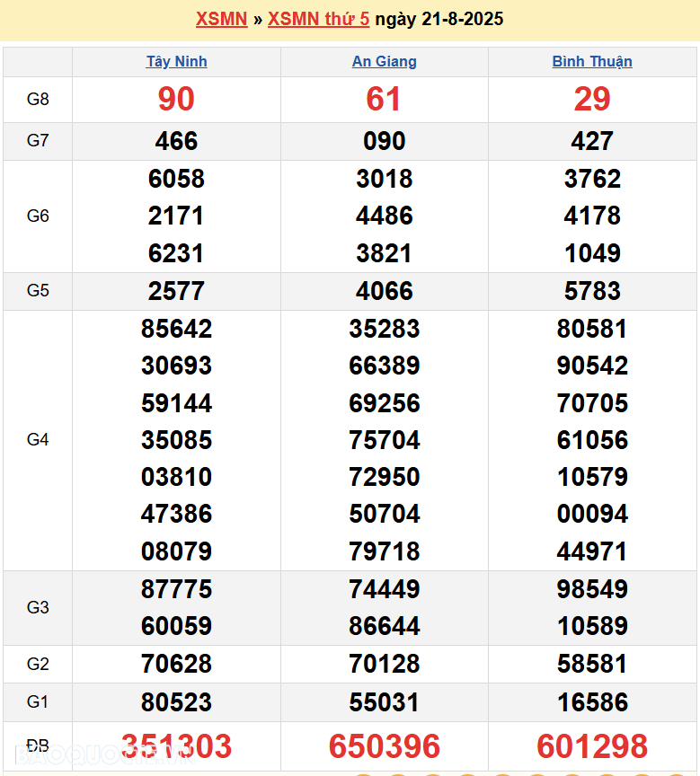
Task: Click the G6 row label
Action: point(38,216)
